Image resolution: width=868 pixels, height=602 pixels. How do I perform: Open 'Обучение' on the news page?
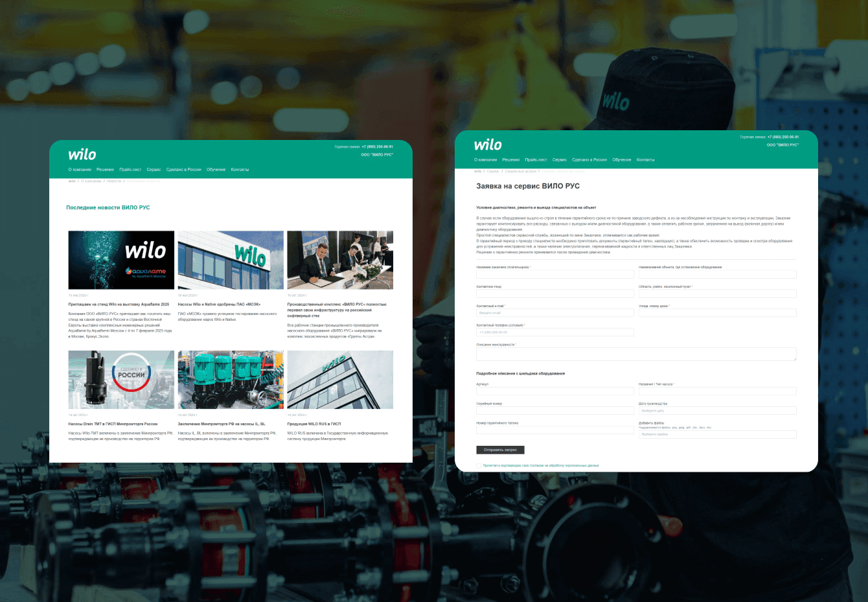pyautogui.click(x=216, y=170)
